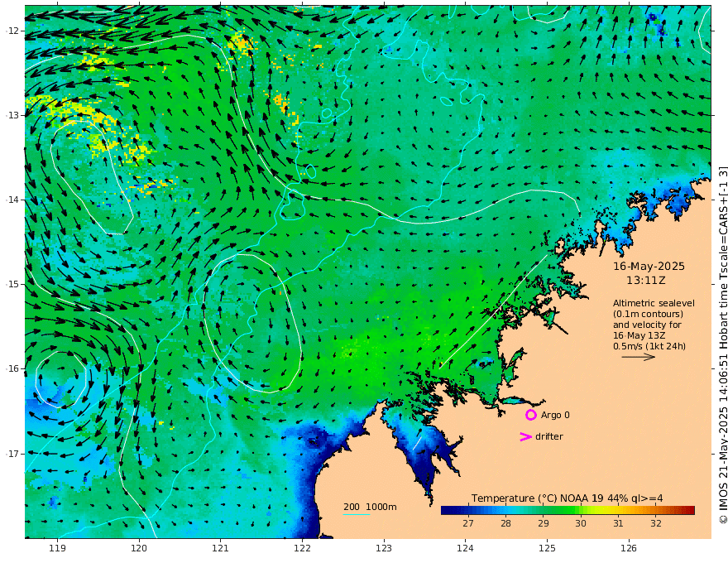Screen dimensions: 728x563
Task: Click longitude axis label 121
Action: (221, 549)
